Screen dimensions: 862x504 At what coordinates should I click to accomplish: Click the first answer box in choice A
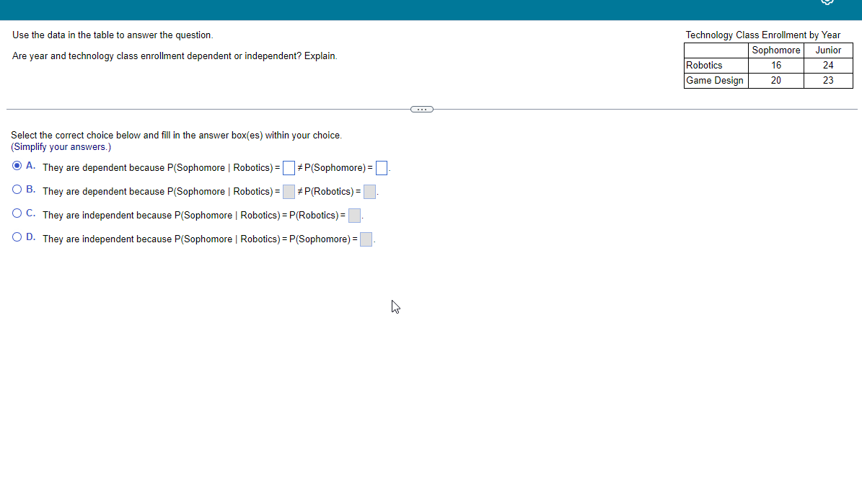(x=288, y=167)
